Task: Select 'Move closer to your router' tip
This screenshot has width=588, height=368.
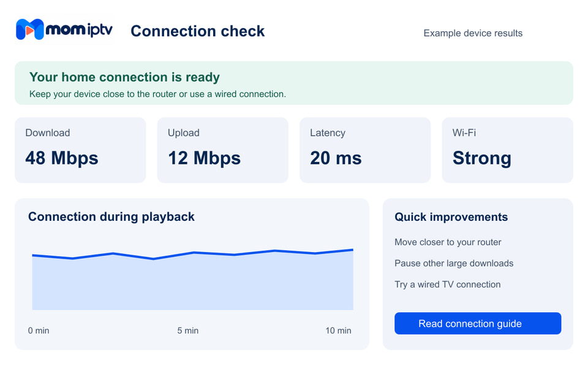Action: 448,242
